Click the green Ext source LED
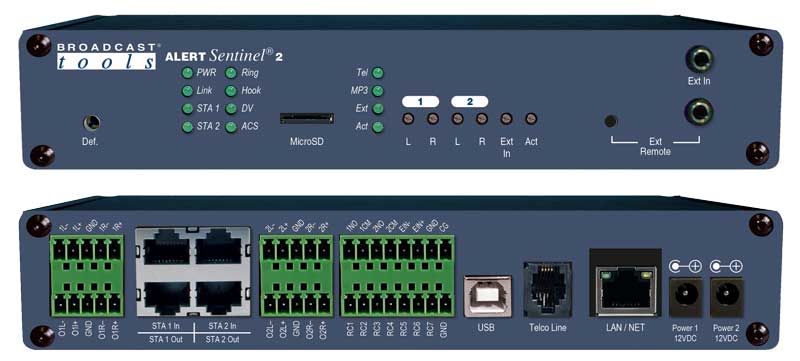Image resolution: width=800 pixels, height=361 pixels. (x=378, y=109)
